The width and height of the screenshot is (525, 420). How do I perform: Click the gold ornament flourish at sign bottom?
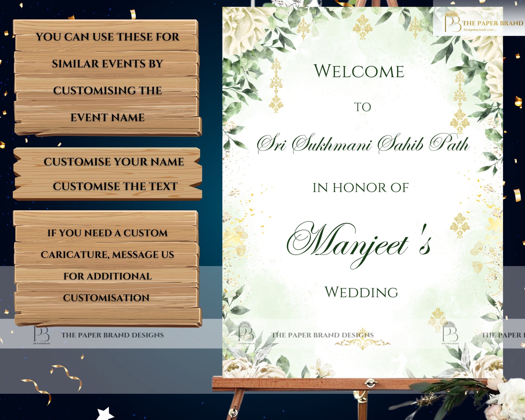coord(363,343)
